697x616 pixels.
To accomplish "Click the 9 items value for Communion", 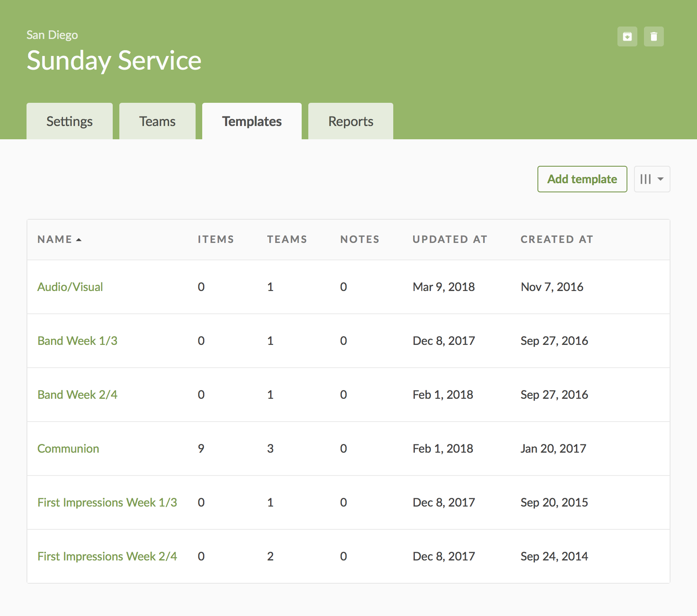I will (x=201, y=449).
